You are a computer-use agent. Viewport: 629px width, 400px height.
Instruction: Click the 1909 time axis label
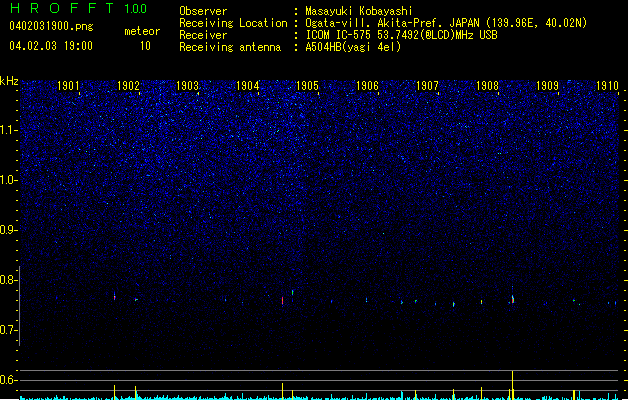[547, 85]
